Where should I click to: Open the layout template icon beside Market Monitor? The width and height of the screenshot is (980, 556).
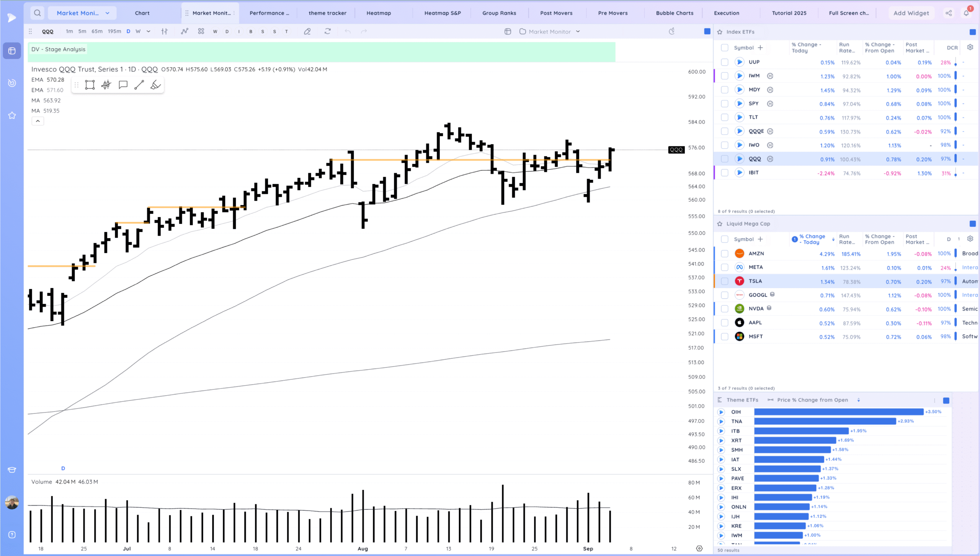coord(508,31)
